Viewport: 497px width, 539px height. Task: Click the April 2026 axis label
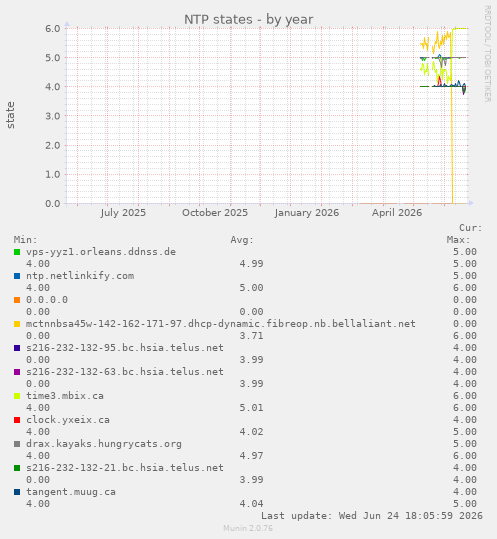(397, 213)
